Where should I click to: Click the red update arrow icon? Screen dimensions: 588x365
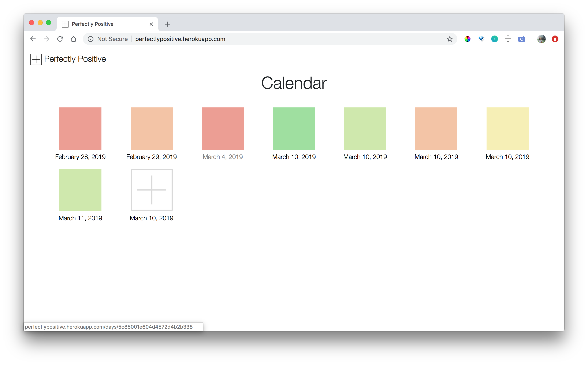[x=555, y=39]
